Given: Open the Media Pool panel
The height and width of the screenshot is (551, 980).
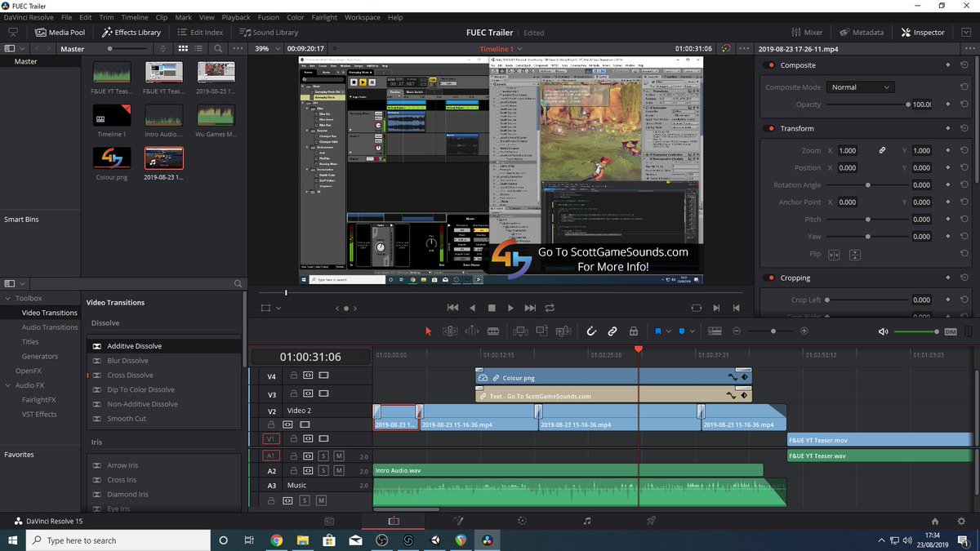Looking at the screenshot, I should (x=60, y=32).
